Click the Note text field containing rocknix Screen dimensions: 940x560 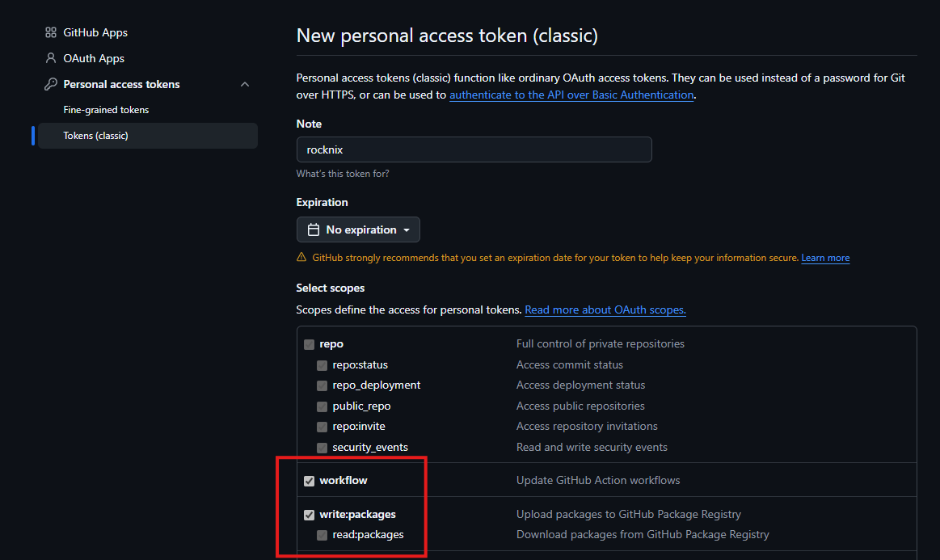point(474,149)
